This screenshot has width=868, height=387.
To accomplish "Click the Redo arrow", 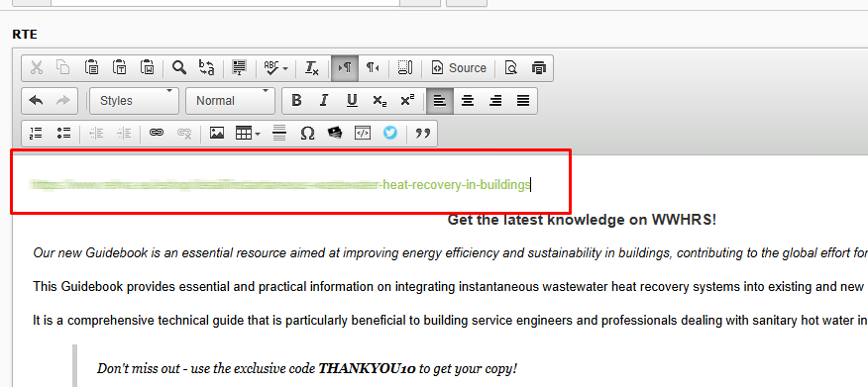I will click(63, 101).
